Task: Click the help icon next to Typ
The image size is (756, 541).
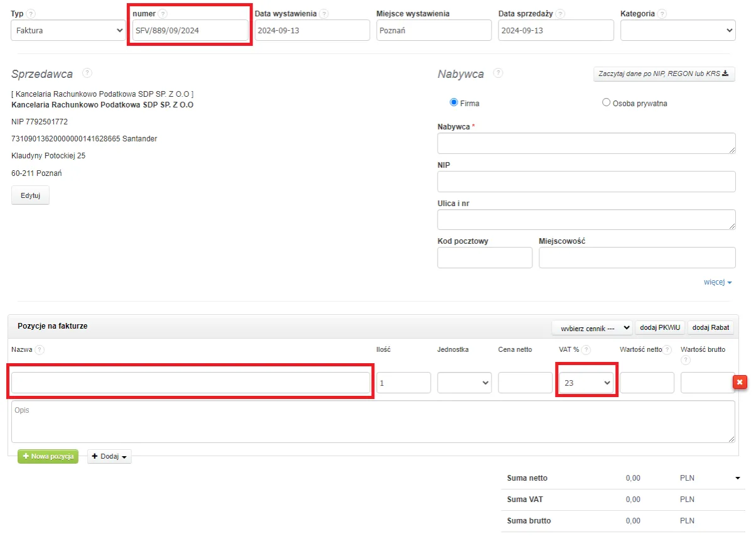Action: 31,14
